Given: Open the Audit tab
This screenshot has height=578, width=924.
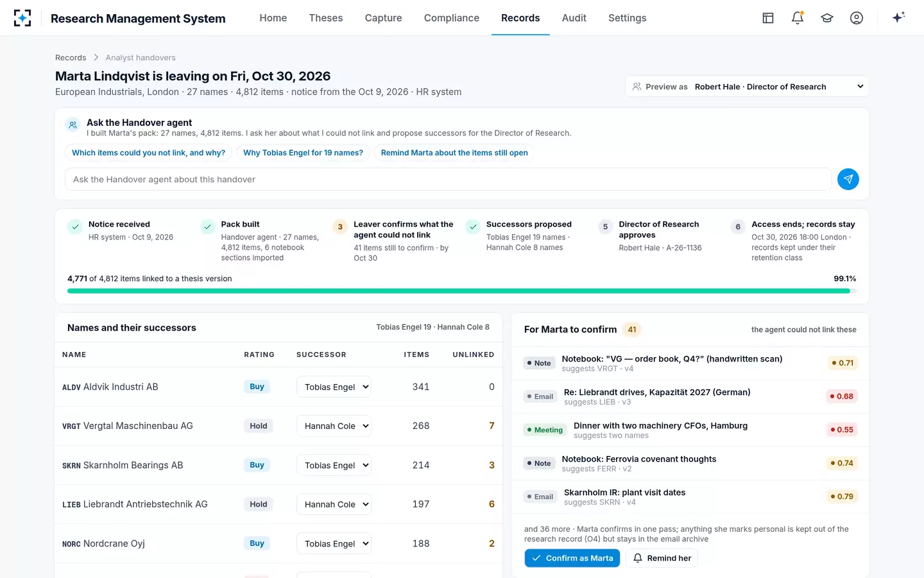Looking at the screenshot, I should coord(574,18).
